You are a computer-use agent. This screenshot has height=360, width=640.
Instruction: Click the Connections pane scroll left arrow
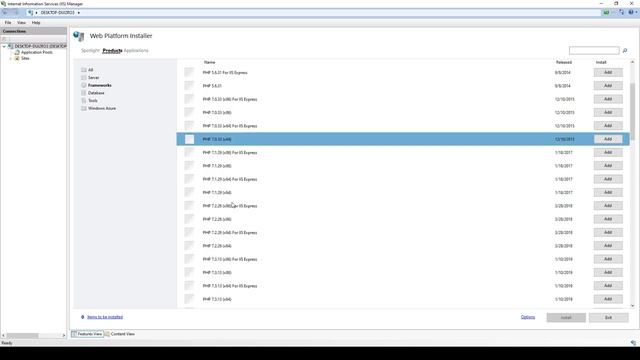[3, 336]
